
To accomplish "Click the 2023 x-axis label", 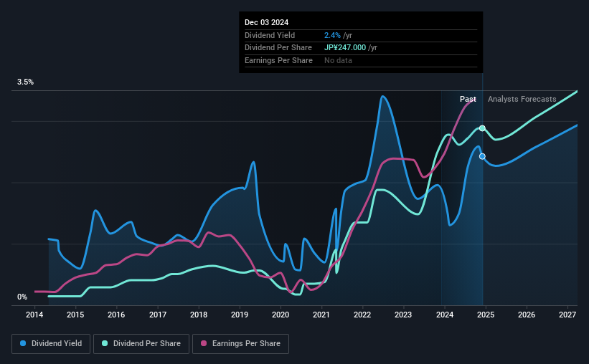I will (x=403, y=315).
